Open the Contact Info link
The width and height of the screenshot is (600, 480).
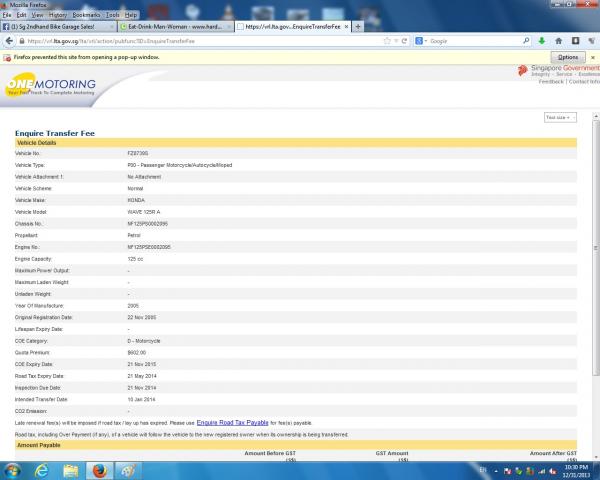[x=584, y=82]
